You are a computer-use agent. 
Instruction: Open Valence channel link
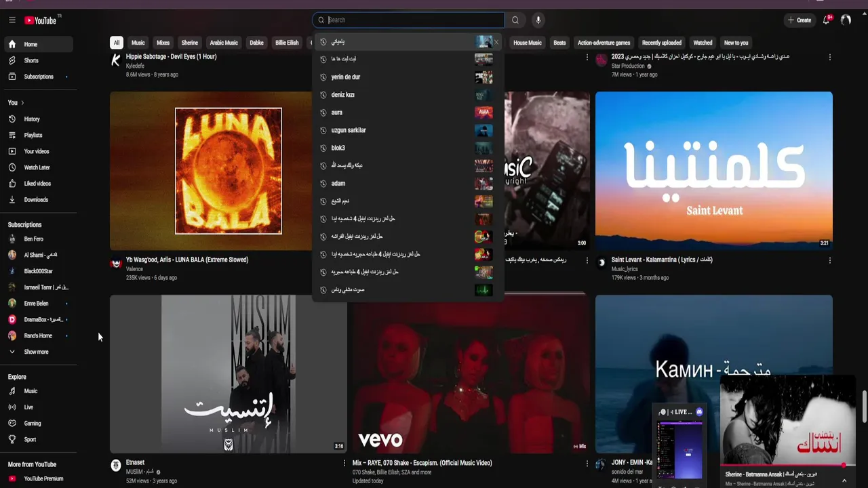[134, 269]
